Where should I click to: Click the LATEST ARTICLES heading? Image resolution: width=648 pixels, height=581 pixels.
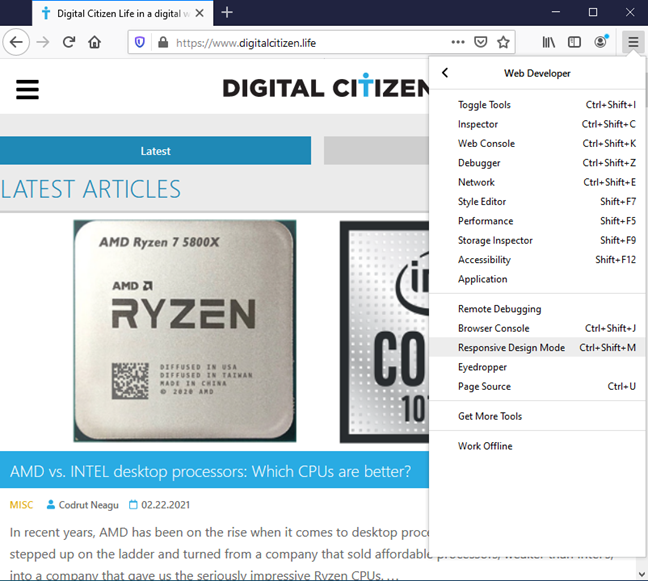(91, 189)
